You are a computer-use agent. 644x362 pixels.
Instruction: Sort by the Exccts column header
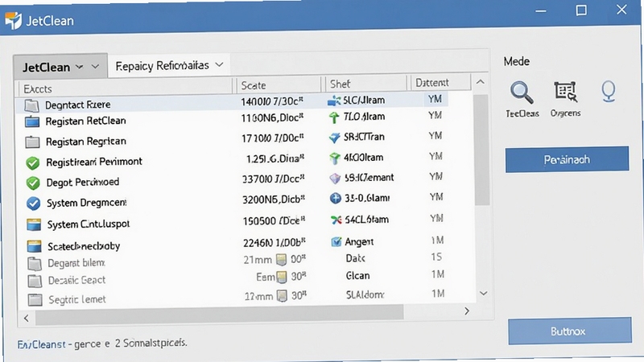point(126,88)
